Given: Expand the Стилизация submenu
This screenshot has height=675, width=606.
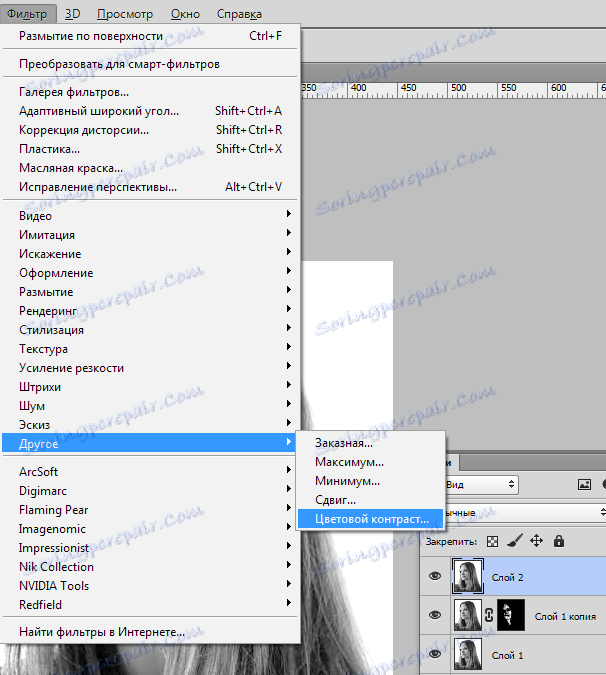Looking at the screenshot, I should coord(149,330).
